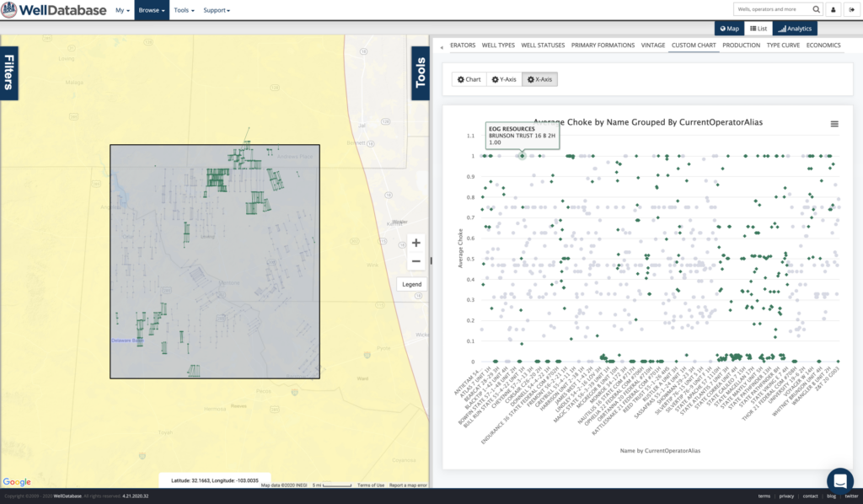Click the WellDatabase copyright footer link
This screenshot has height=504, width=863.
pos(67,496)
